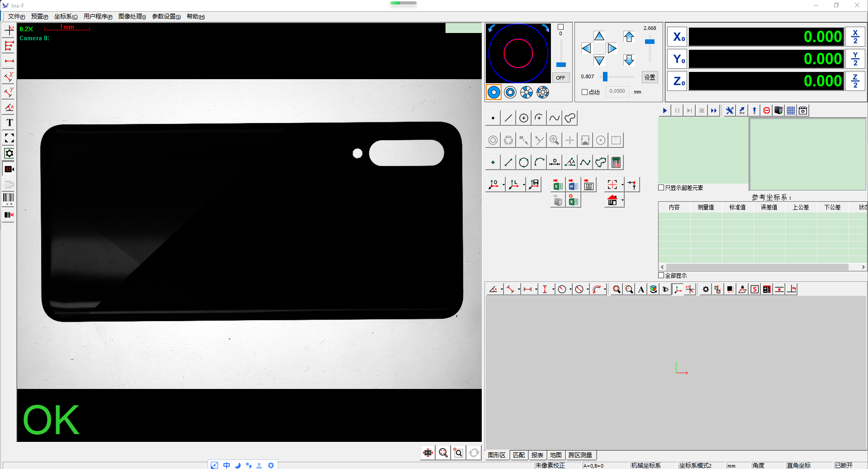Toggle the 全部显示 checkbox

pos(661,275)
